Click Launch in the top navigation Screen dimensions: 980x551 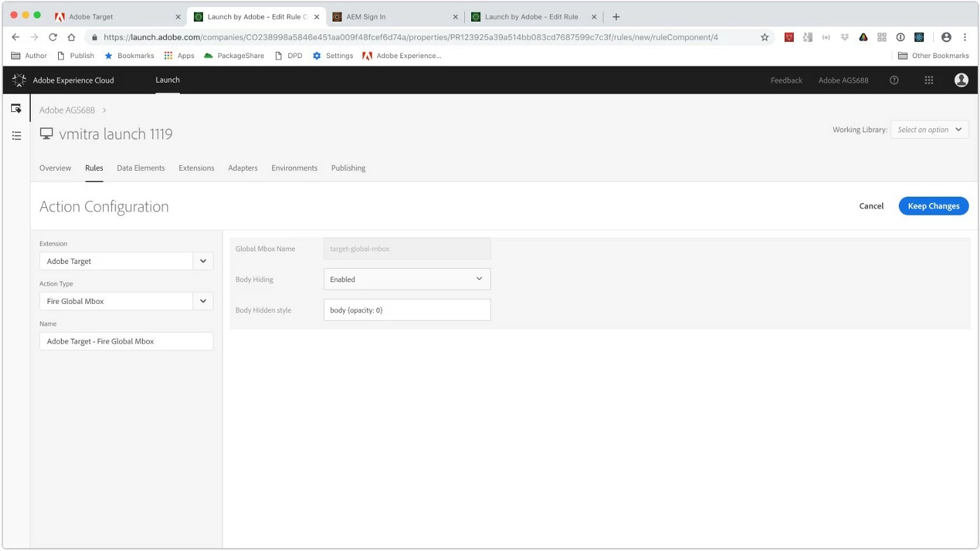click(x=167, y=80)
